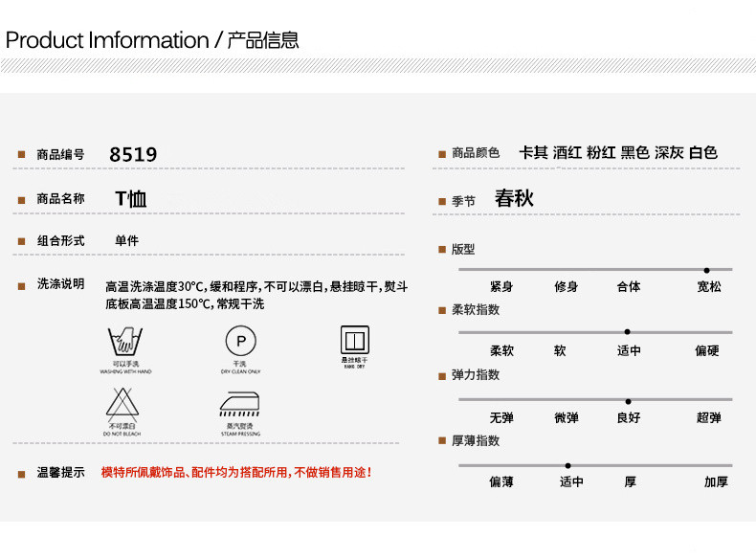This screenshot has height=559, width=756.
Task: Click the do not bleach triangle icon
Action: click(x=122, y=403)
